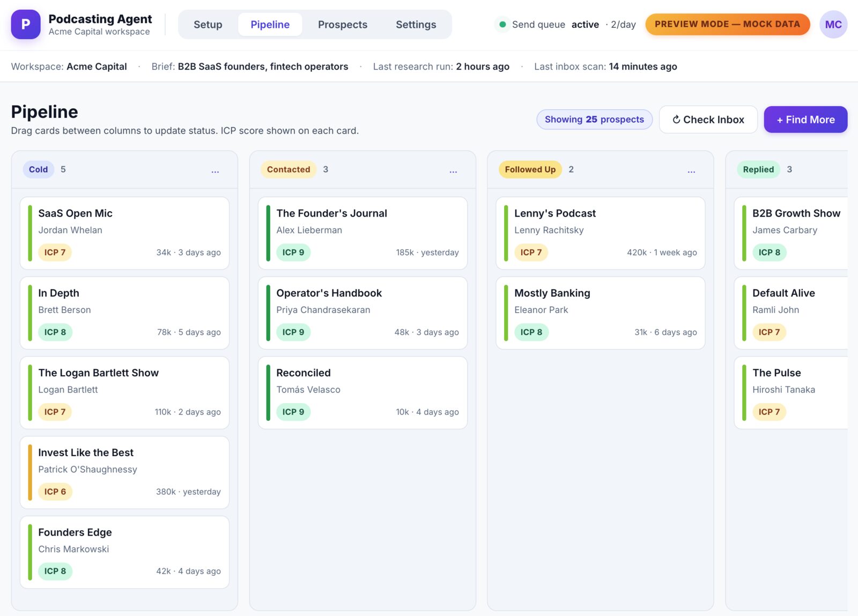The image size is (858, 616).
Task: Open the In Depth prospect card
Action: [124, 313]
